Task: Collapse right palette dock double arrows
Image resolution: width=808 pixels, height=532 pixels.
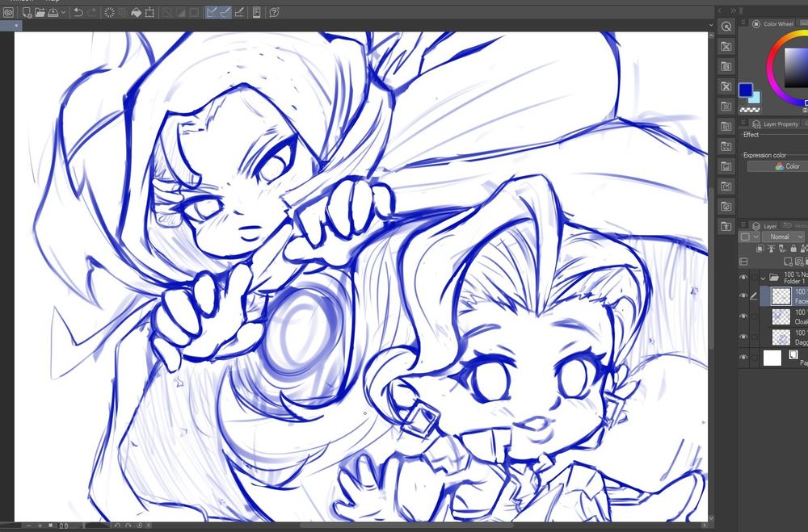Action: [733, 10]
